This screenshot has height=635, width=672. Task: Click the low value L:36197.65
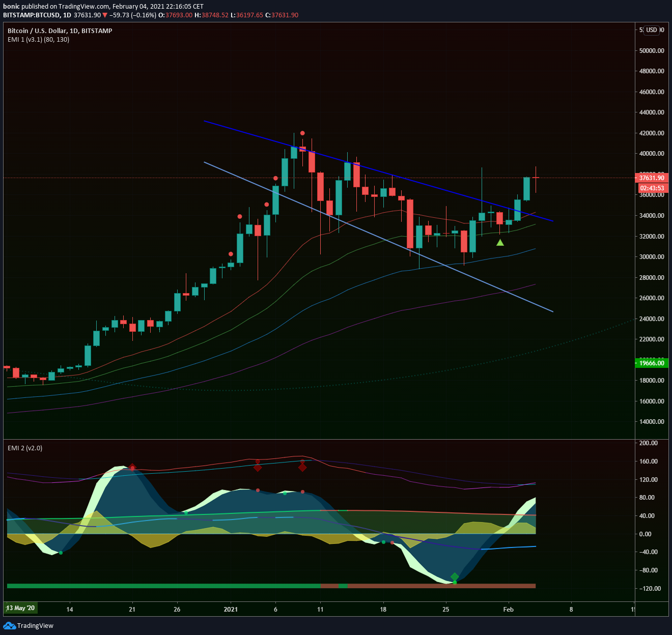246,15
